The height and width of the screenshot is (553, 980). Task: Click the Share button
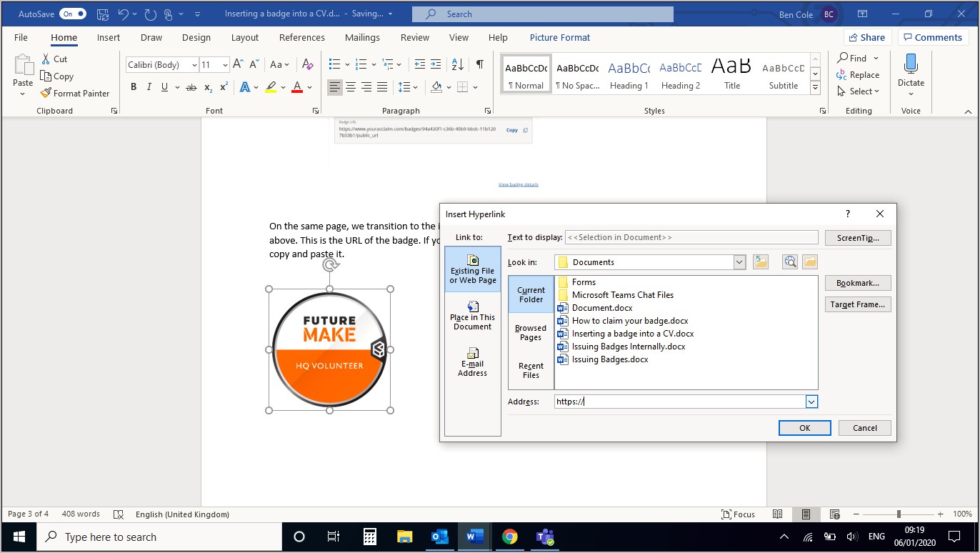click(868, 37)
